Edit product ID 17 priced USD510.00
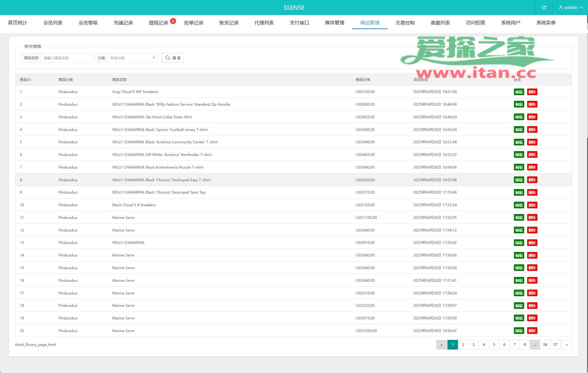The image size is (588, 373). point(519,293)
